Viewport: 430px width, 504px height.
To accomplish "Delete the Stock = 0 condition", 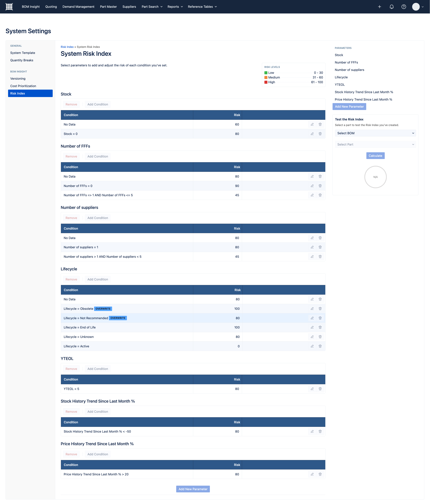I will click(x=320, y=134).
